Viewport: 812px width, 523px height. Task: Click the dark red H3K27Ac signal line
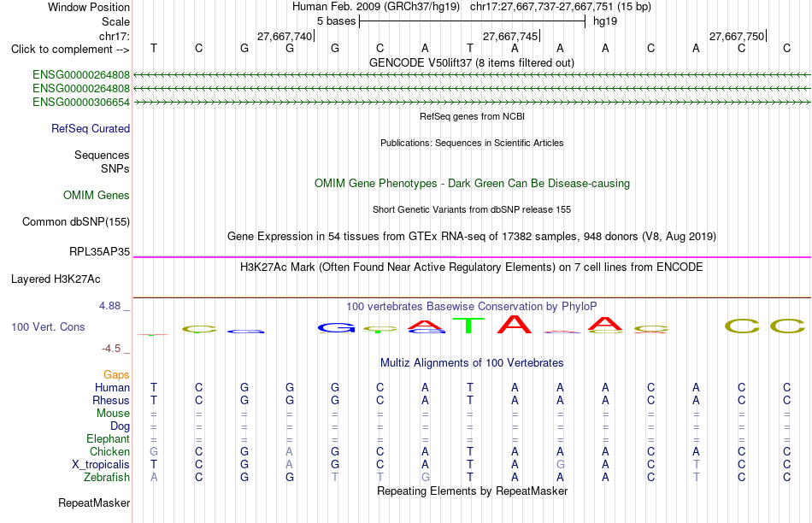472,297
